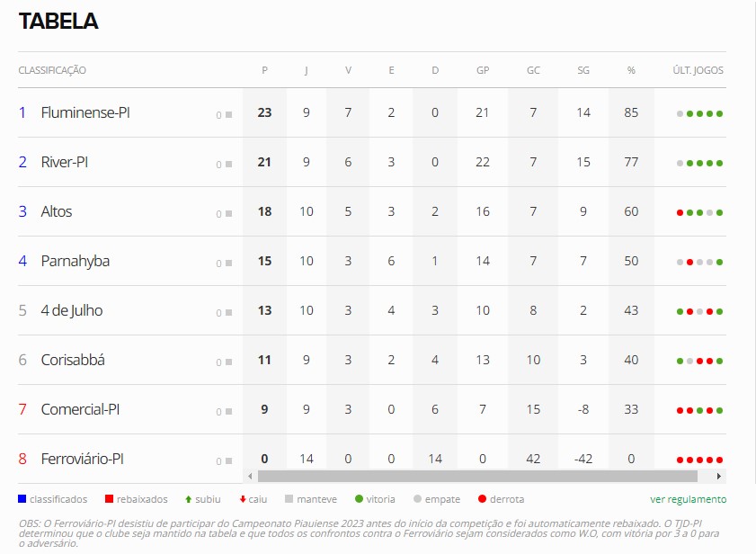Image resolution: width=756 pixels, height=554 pixels.
Task: Click the green 'subiu' up arrow icon
Action: (187, 499)
